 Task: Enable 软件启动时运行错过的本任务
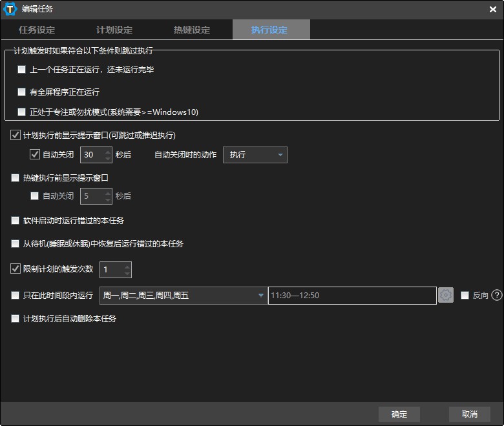15,221
